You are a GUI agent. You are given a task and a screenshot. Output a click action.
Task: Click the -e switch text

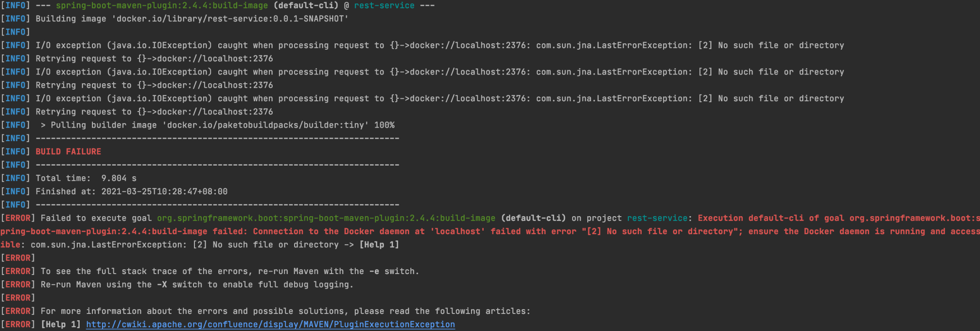click(374, 271)
